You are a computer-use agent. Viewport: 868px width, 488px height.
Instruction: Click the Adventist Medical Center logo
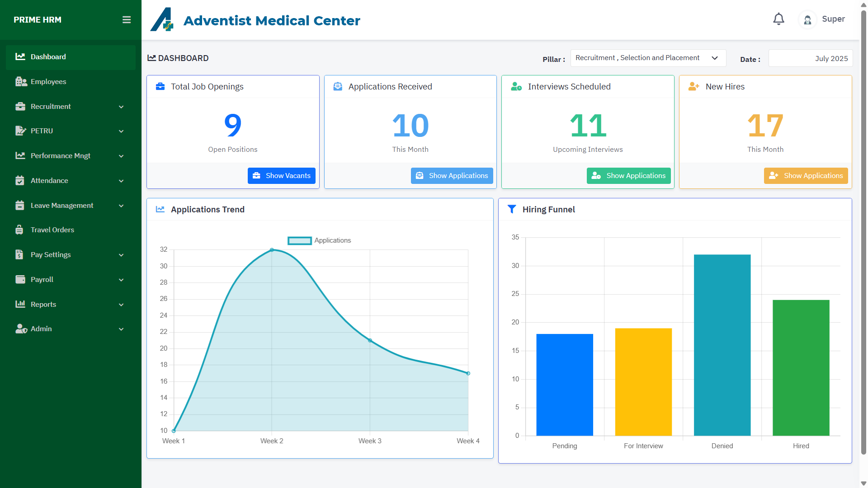pyautogui.click(x=162, y=20)
